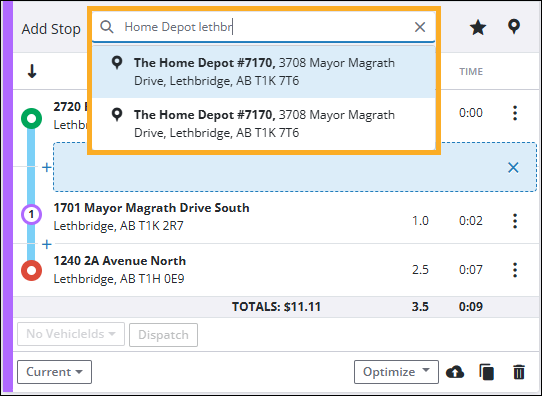Close the blue dashed new stop placeholder
Image resolution: width=542 pixels, height=396 pixels.
(x=513, y=168)
